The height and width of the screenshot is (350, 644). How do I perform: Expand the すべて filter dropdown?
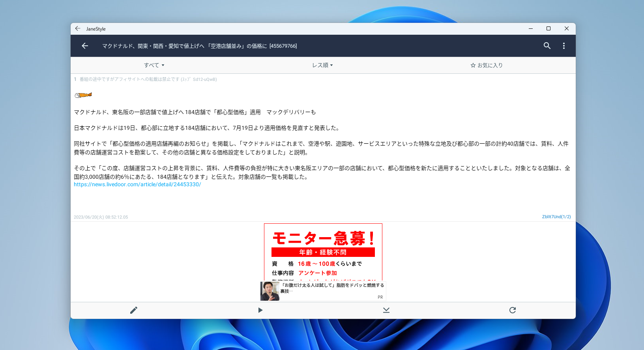point(154,65)
